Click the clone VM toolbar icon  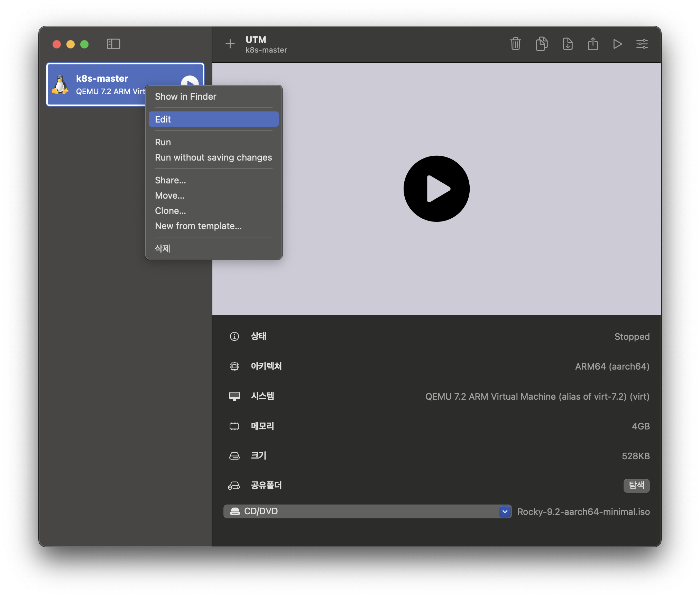click(542, 44)
